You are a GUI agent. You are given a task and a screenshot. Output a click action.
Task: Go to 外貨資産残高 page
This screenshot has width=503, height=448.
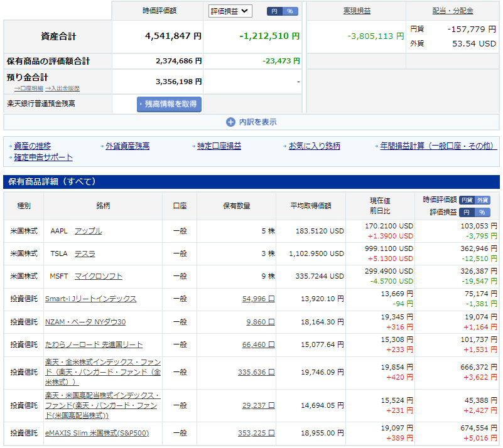127,146
